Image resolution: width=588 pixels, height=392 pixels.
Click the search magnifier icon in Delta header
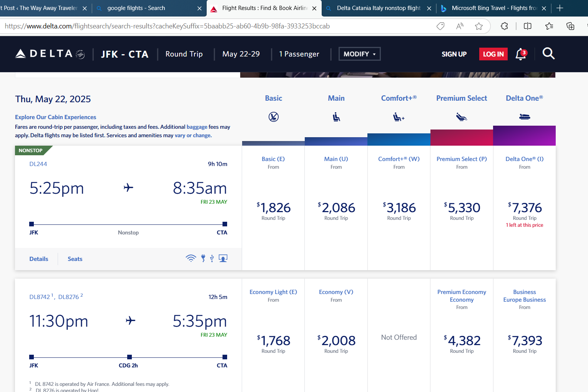548,54
